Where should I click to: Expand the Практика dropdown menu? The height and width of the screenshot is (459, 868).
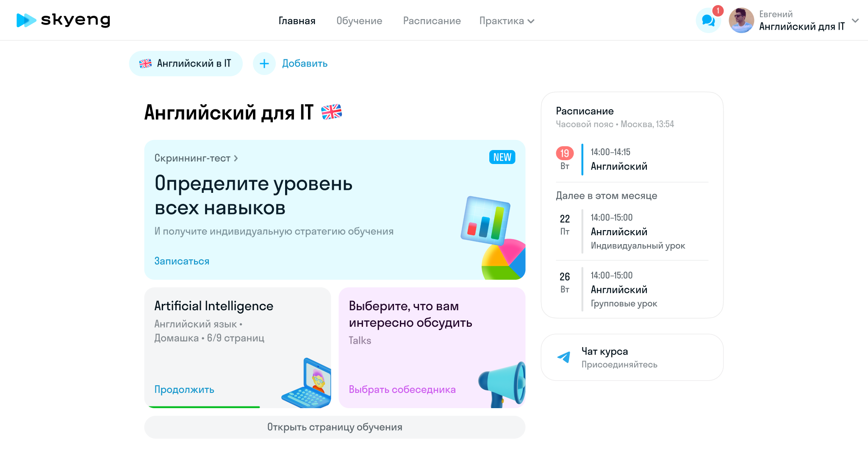pos(507,20)
